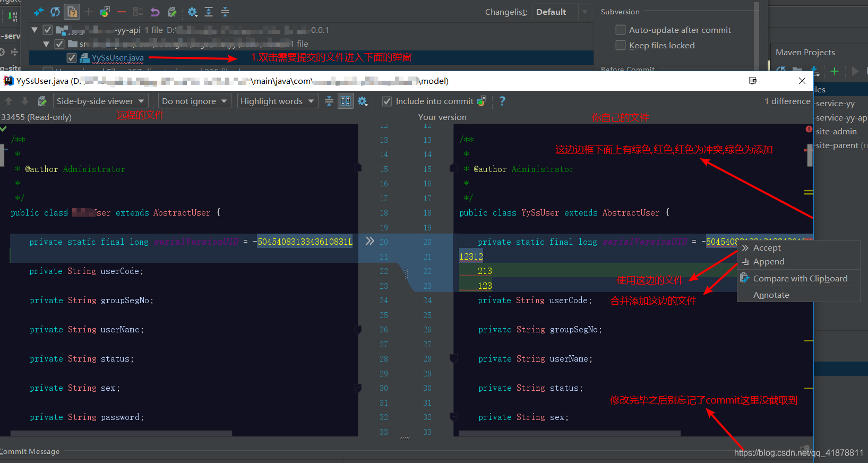The image size is (868, 463).
Task: Click the Move to changelist icon beside Include into commit
Action: pyautogui.click(x=482, y=101)
